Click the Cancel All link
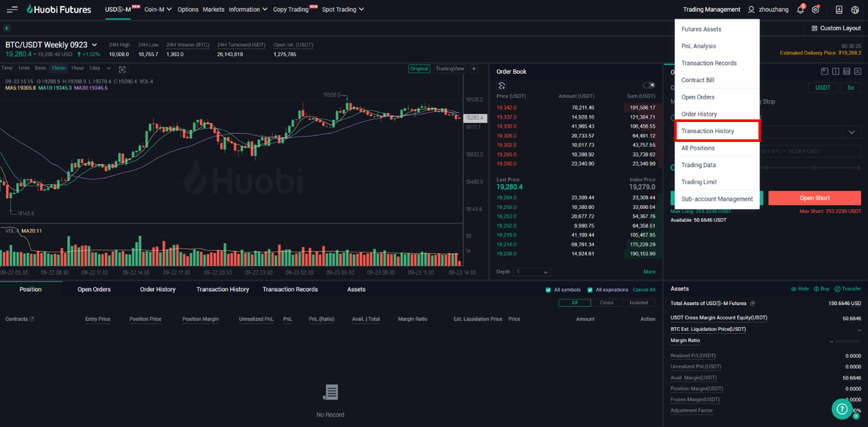This screenshot has height=427, width=868. coord(644,290)
